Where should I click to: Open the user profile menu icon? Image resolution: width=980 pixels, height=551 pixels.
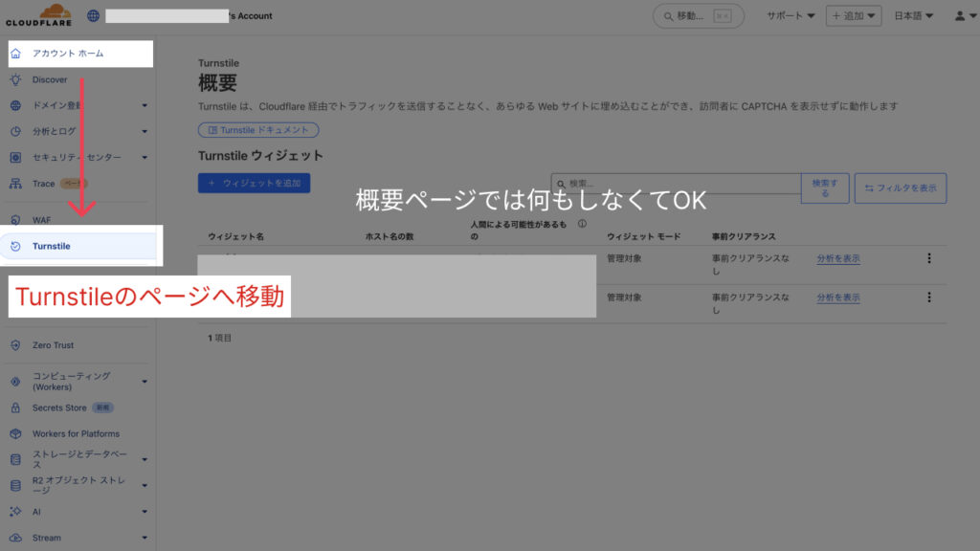[x=965, y=15]
